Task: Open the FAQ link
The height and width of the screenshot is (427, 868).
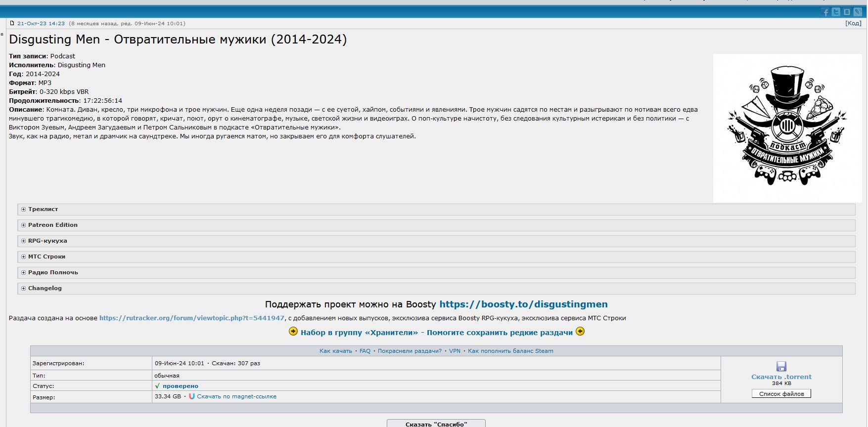Action: coord(365,351)
